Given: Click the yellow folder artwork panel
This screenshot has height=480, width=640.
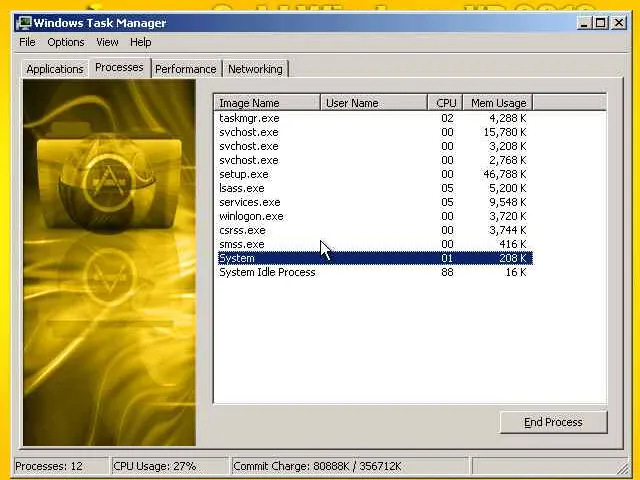Looking at the screenshot, I should 109,262.
